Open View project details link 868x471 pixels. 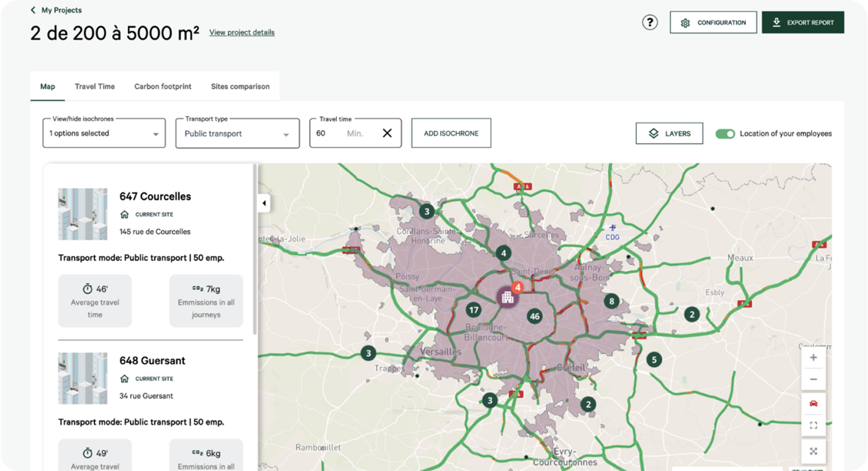(242, 33)
